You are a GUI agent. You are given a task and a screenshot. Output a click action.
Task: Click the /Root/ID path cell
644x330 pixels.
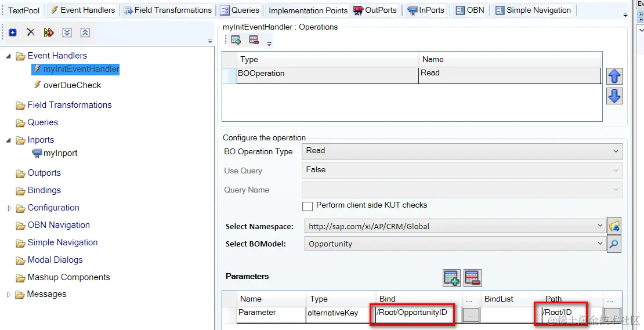pyautogui.click(x=572, y=315)
